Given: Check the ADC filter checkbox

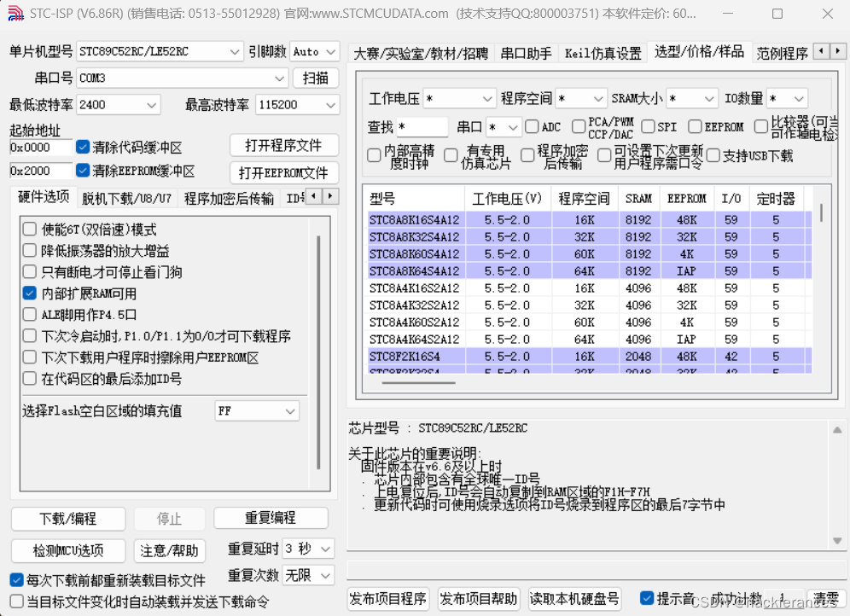Looking at the screenshot, I should pyautogui.click(x=532, y=127).
